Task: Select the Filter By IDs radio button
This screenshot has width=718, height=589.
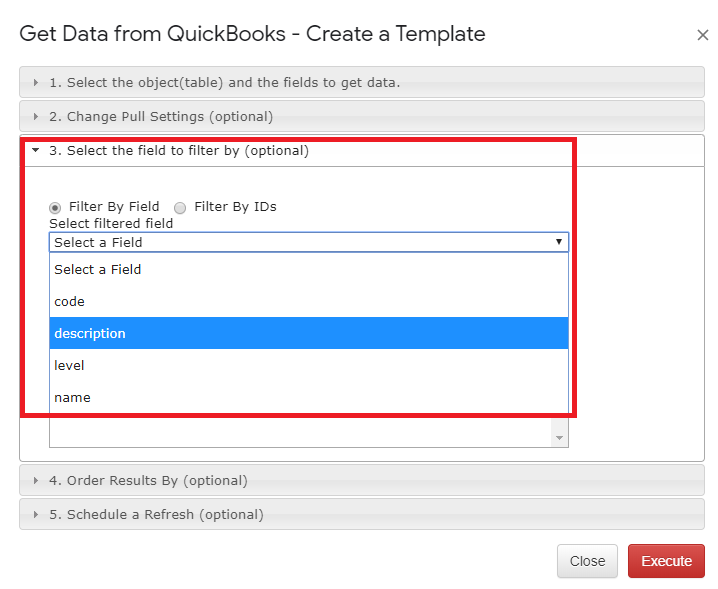Action: 180,208
